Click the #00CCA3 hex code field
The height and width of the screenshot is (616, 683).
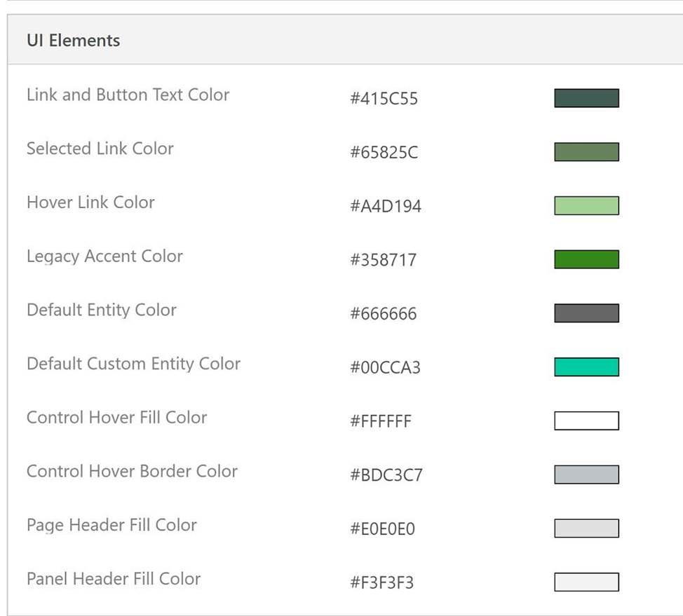point(385,367)
